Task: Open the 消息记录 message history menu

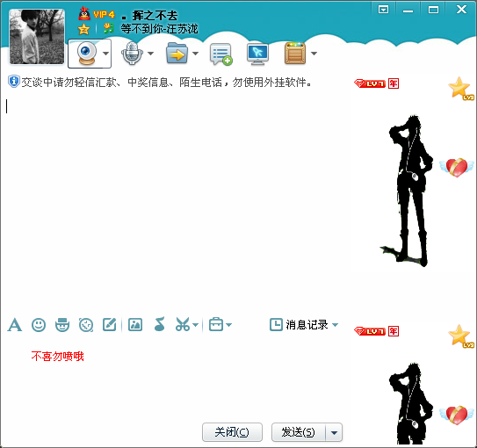Action: coord(304,324)
